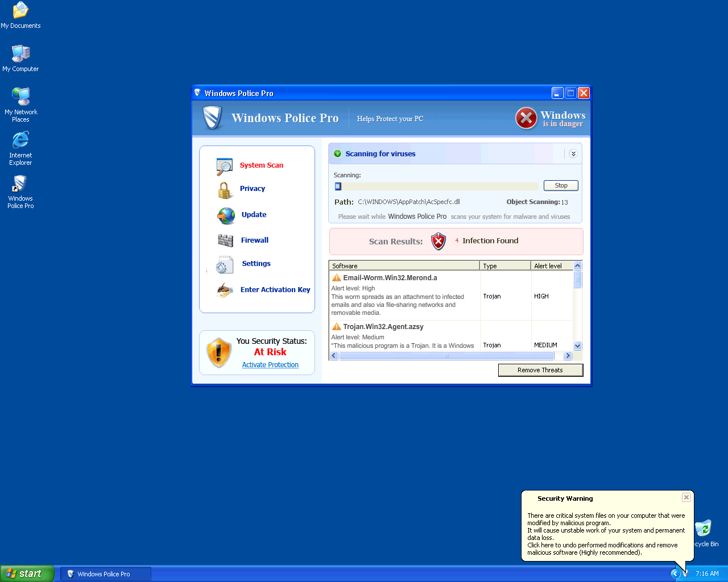Click the Privacy padlock icon
This screenshot has width=728, height=582.
(x=225, y=190)
